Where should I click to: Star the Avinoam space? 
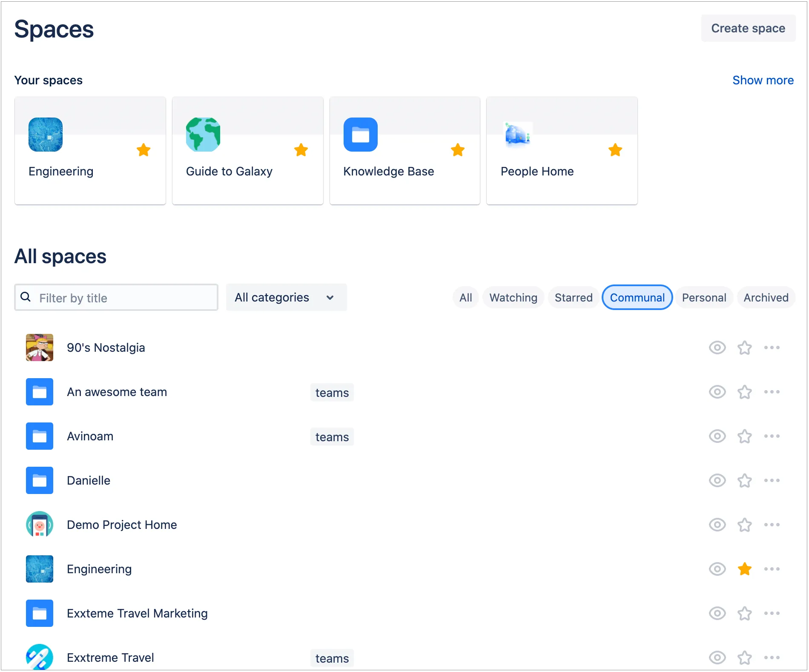coord(745,436)
